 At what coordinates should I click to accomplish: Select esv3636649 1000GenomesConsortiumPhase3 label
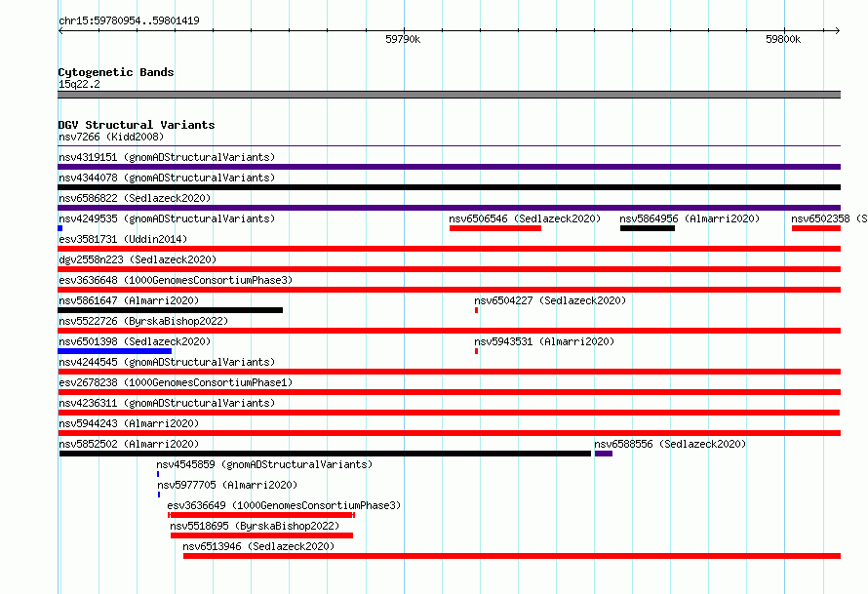click(284, 505)
